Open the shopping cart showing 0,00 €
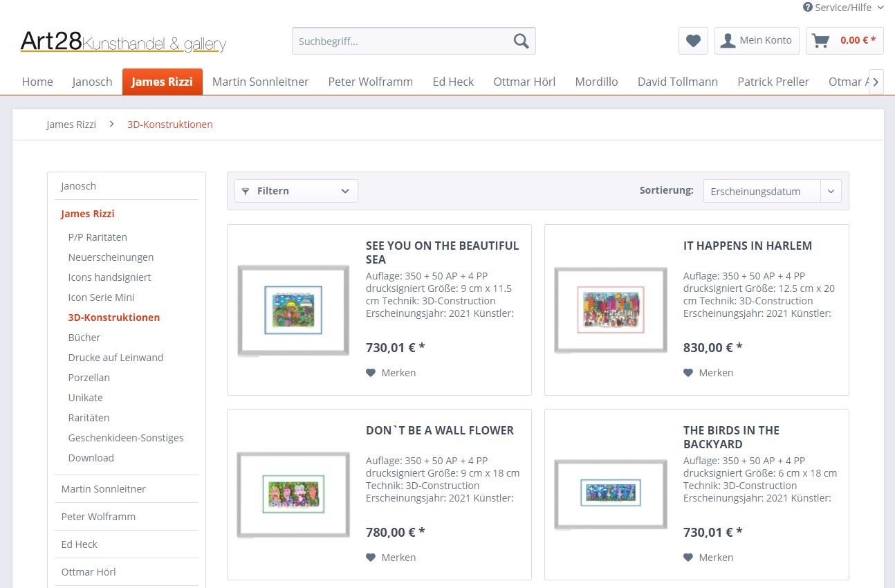The width and height of the screenshot is (895, 588). 845,41
